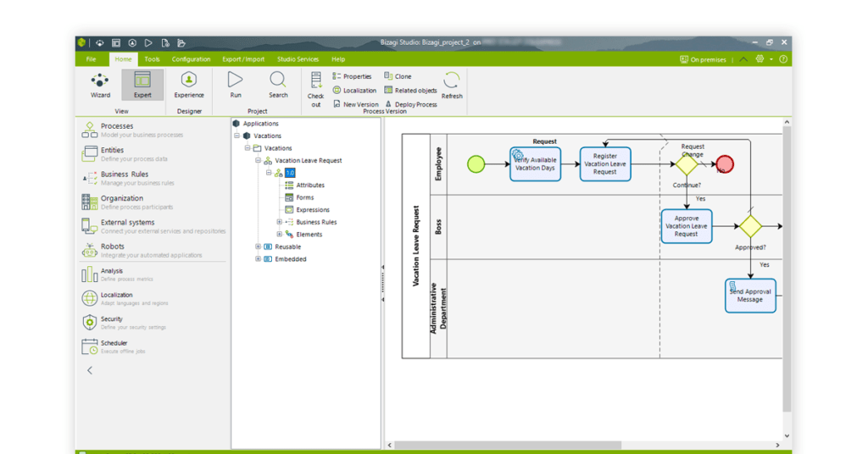Click the Clone button
Image resolution: width=868 pixels, height=454 pixels.
[x=398, y=76]
